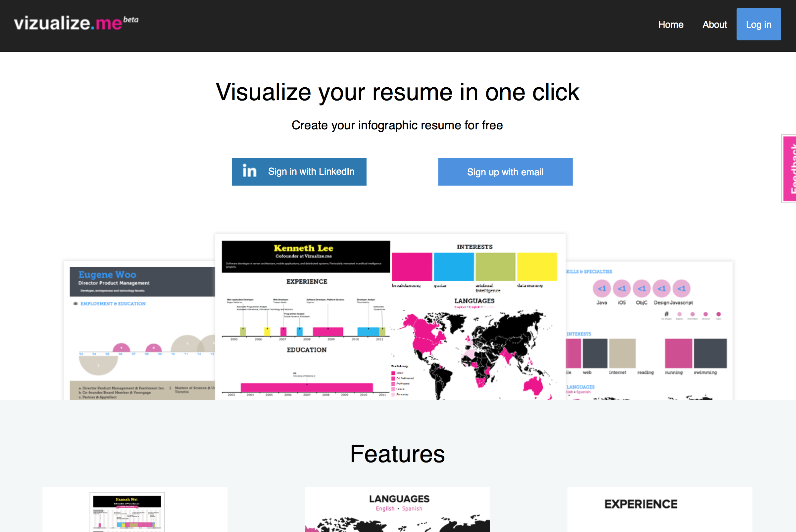
Task: Click the blue guitar interest swatch
Action: [x=454, y=267]
